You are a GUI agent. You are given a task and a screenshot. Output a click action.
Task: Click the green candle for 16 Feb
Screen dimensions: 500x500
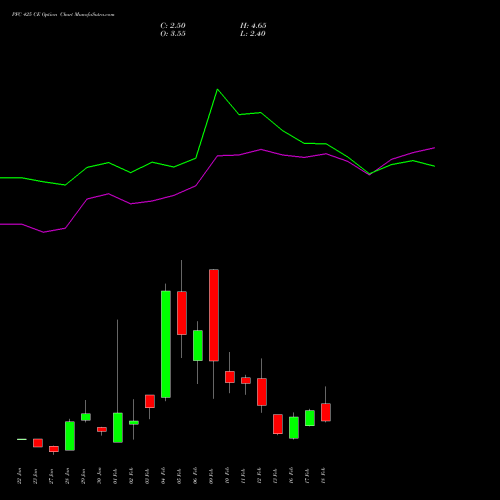[294, 428]
